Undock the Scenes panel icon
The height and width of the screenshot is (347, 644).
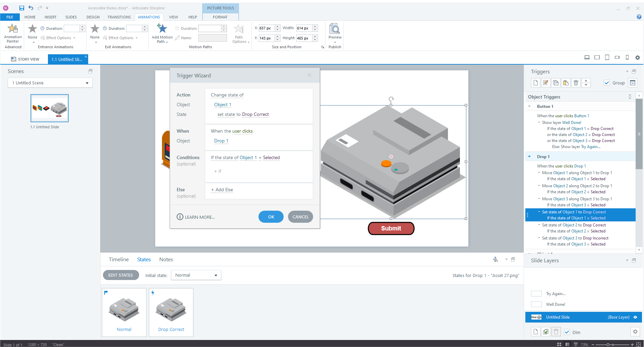pos(91,71)
